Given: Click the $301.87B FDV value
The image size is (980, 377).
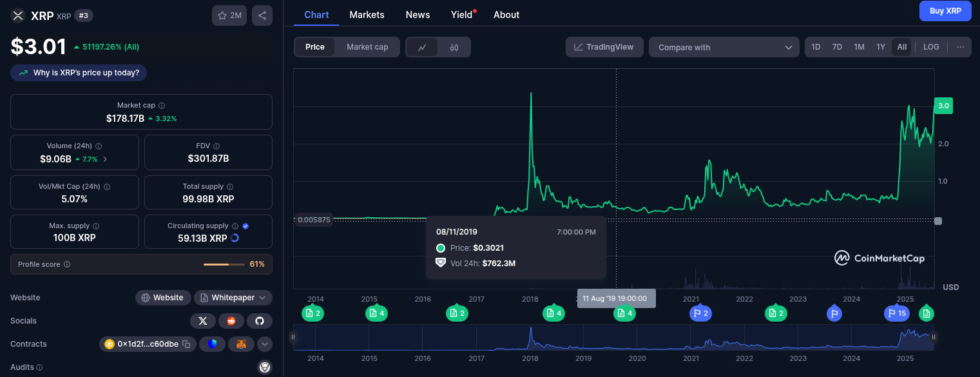Looking at the screenshot, I should point(208,159).
